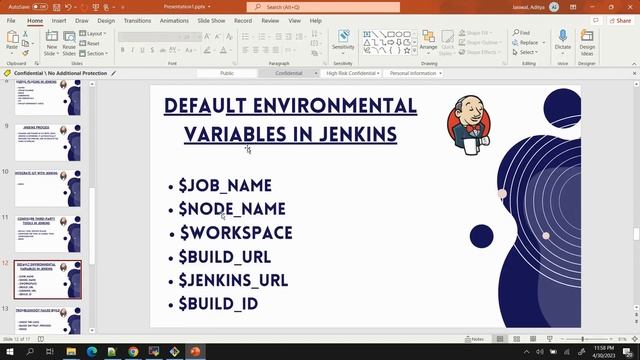Click the font color swatch button

(223, 50)
